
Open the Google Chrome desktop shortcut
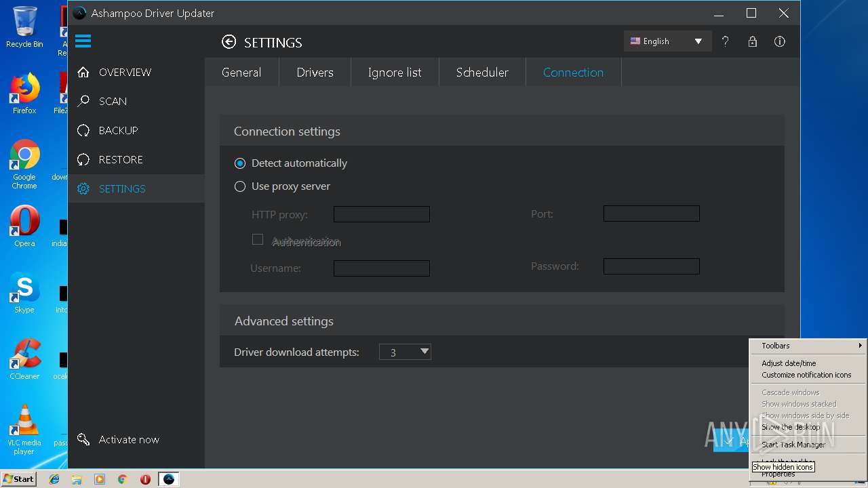click(24, 164)
